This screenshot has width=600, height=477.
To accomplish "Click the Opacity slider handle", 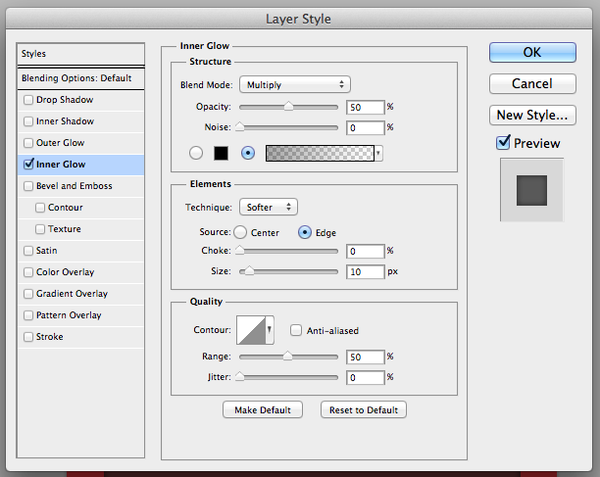I will tap(289, 106).
